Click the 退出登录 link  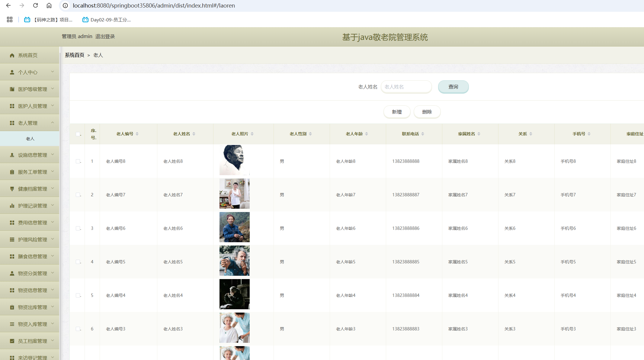[105, 36]
